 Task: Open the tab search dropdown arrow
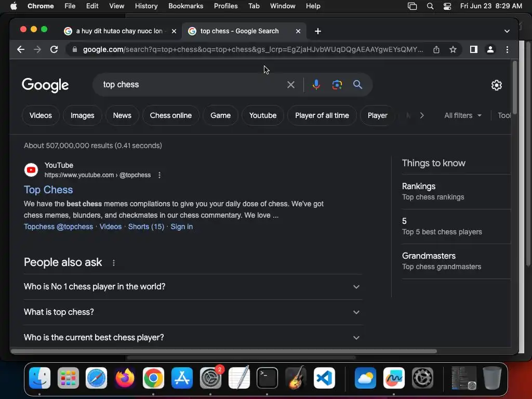pos(507,31)
